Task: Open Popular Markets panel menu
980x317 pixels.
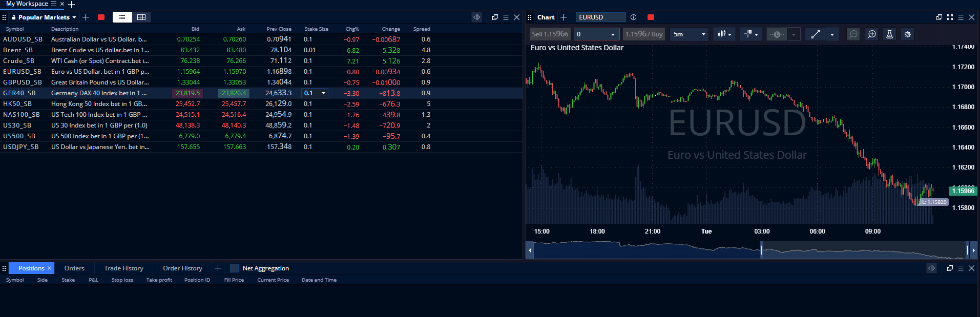Action: (x=506, y=17)
